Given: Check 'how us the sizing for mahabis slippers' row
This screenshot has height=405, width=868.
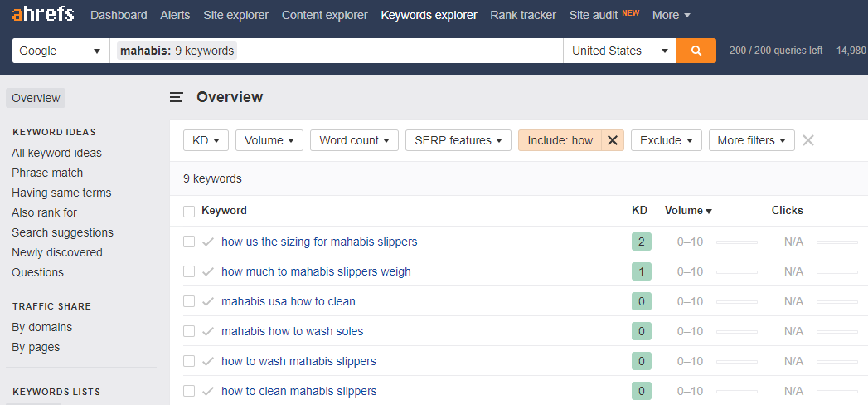Looking at the screenshot, I should click(189, 242).
